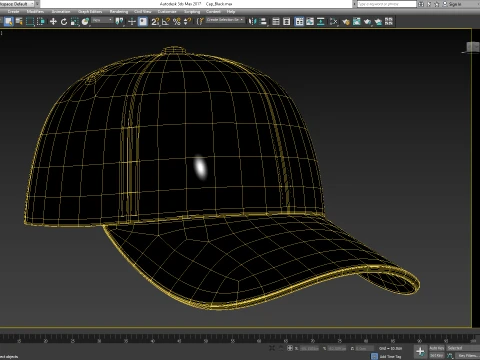Click the Render Production teapot icon
The height and width of the screenshot is (360, 480).
367,22
